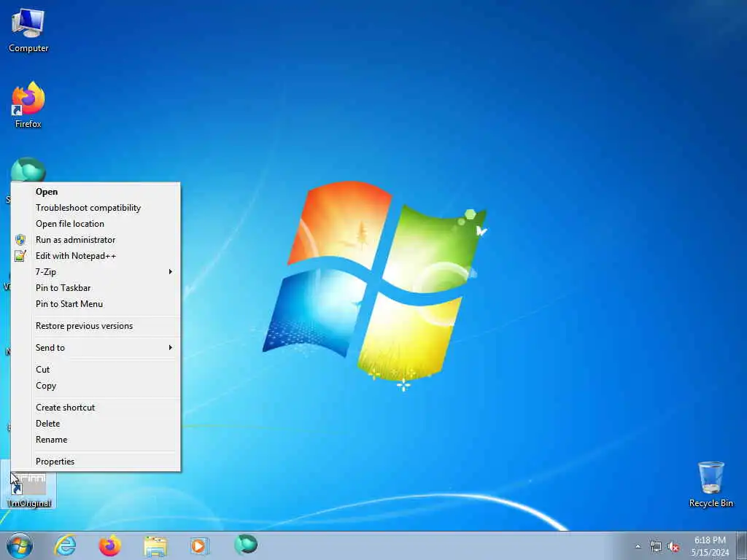Click the green sphere desktop icon above the menu
This screenshot has width=747, height=560.
tap(28, 169)
